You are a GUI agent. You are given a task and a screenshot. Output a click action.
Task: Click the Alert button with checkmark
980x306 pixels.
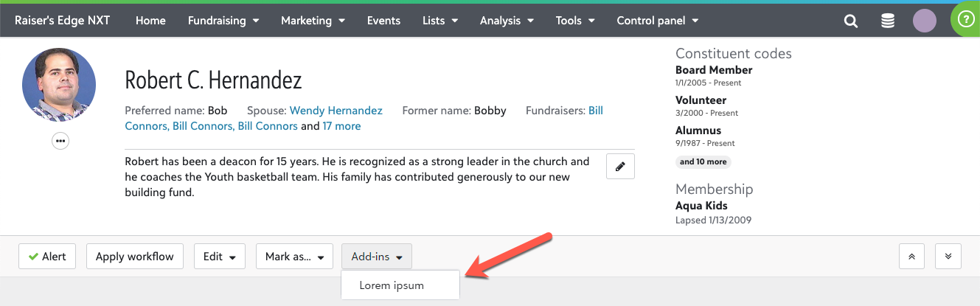[x=47, y=257]
